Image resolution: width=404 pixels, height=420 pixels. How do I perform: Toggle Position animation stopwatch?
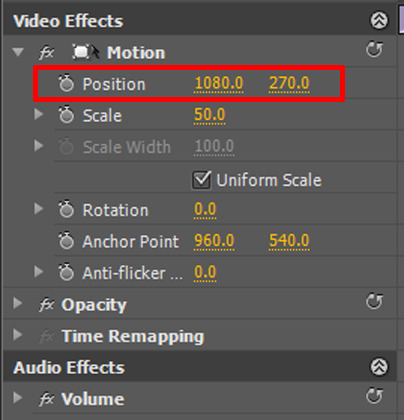pos(66,83)
